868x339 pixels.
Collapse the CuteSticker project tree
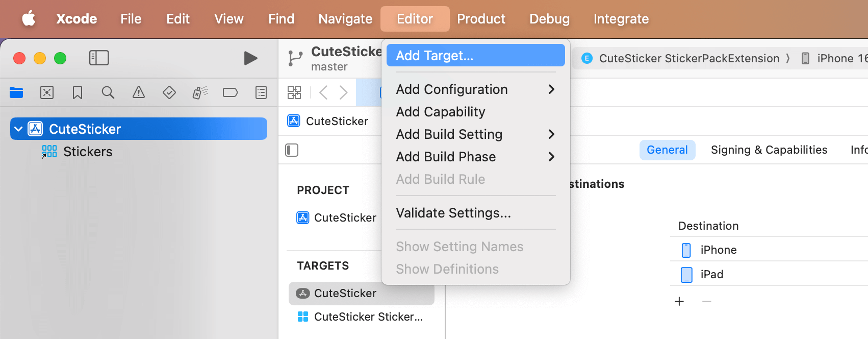tap(18, 129)
